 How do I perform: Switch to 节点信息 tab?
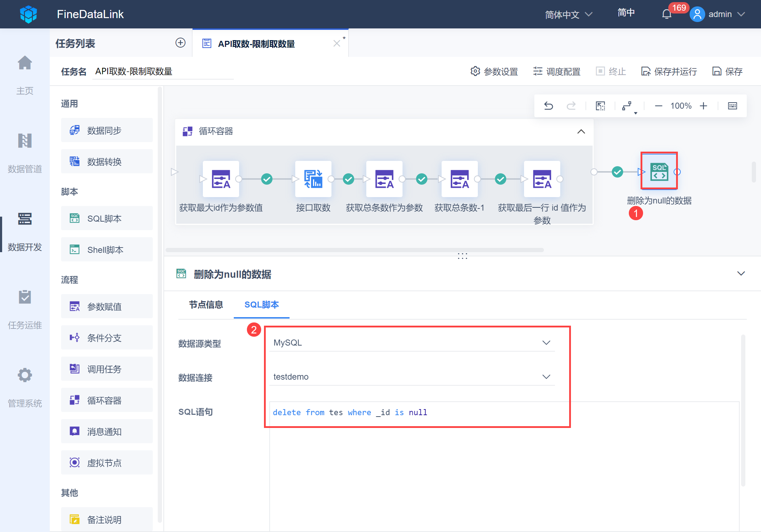tap(206, 305)
